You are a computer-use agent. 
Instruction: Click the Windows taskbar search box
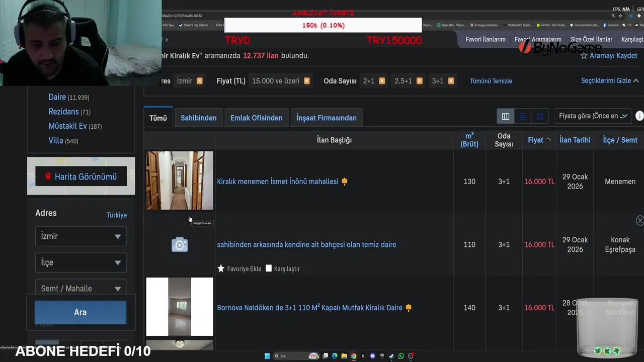pos(297,356)
